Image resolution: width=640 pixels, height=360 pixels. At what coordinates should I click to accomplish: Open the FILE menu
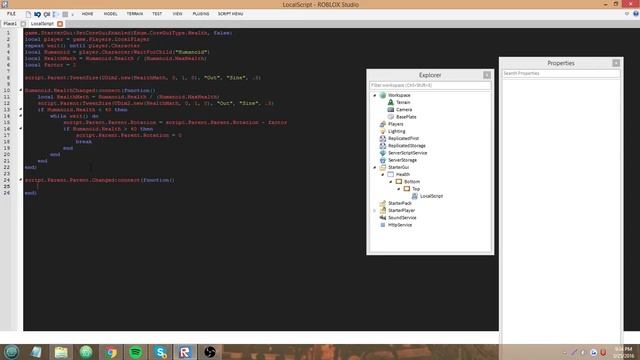click(11, 14)
